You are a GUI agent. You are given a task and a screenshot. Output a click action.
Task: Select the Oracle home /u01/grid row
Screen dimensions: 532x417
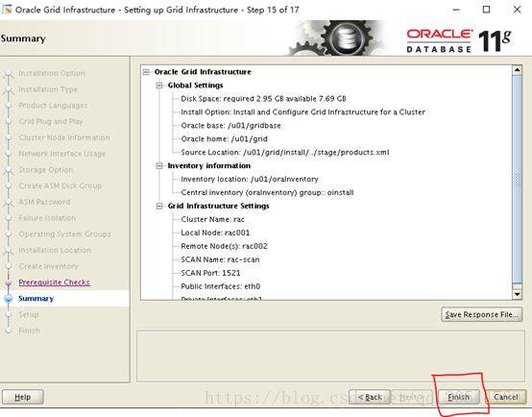tap(224, 139)
